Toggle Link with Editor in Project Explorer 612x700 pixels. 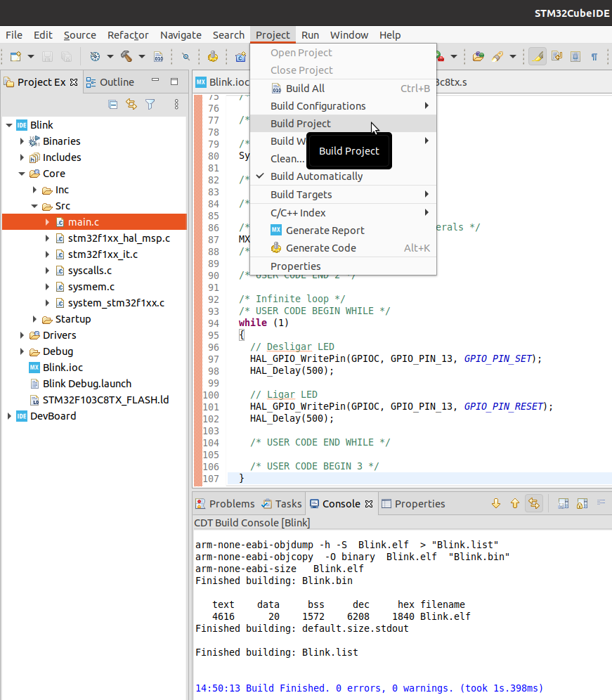131,105
